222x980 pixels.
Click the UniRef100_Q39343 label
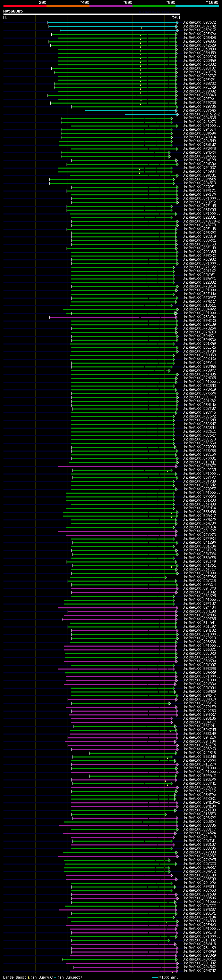199,95
